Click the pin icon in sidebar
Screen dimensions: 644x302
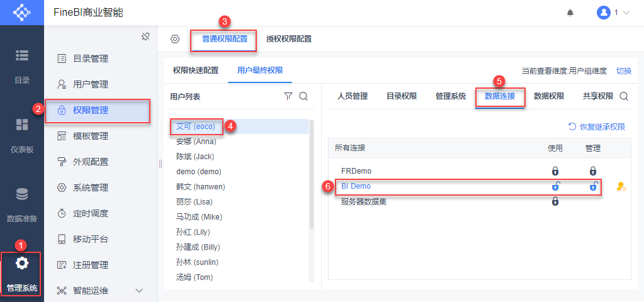point(145,36)
